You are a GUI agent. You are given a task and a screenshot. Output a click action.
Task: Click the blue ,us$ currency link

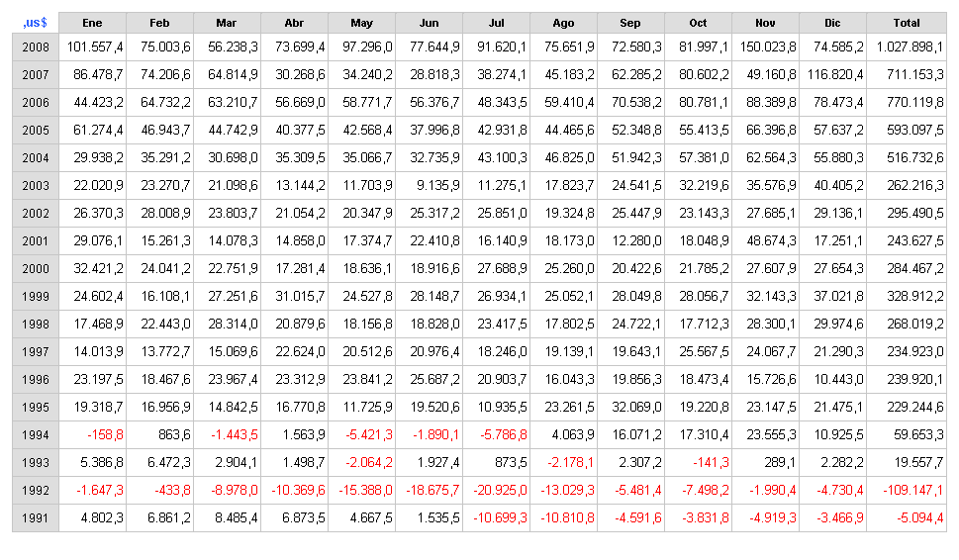tap(35, 23)
